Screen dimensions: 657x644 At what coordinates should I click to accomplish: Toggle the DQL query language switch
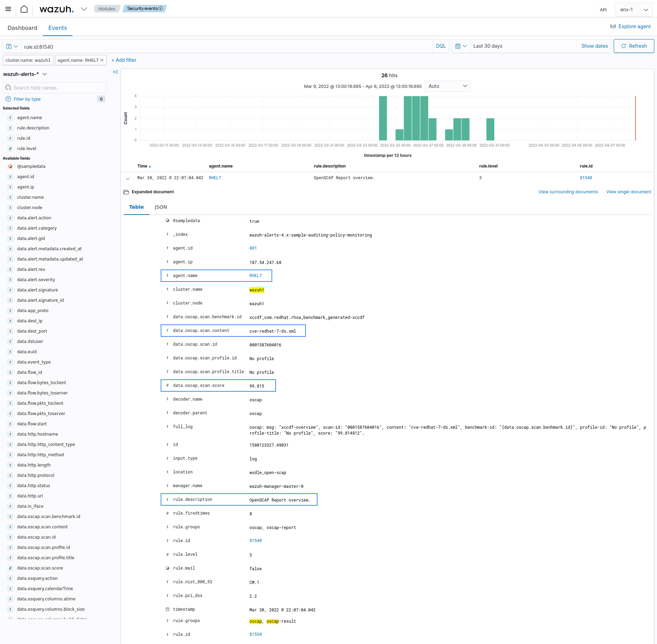441,46
